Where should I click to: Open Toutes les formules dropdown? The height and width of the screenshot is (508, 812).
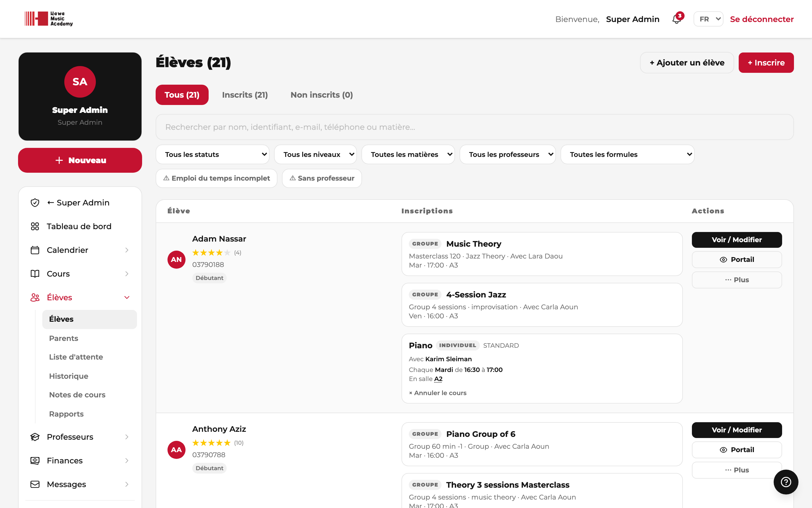pyautogui.click(x=627, y=155)
